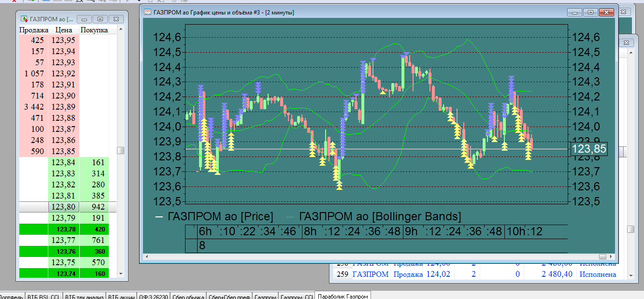Minimize the price and volume chart window

tap(574, 12)
